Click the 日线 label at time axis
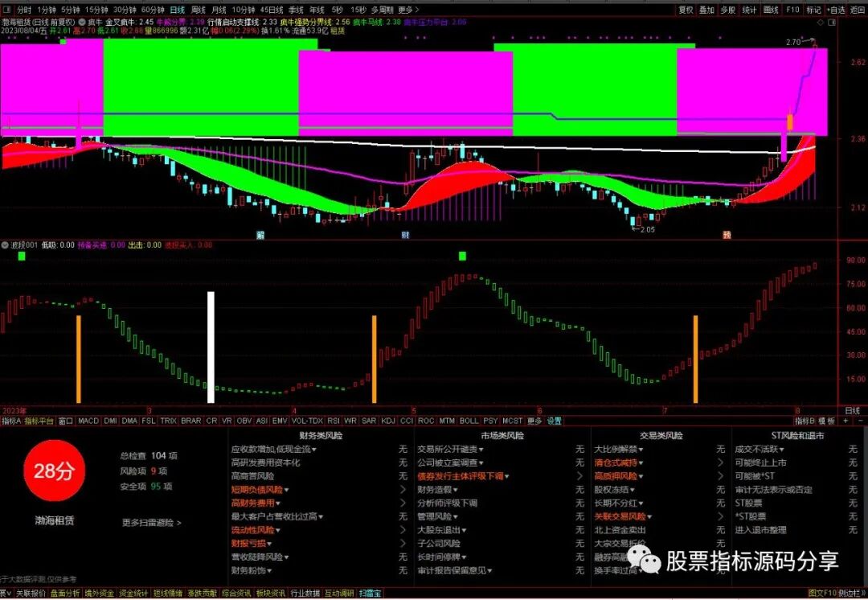The image size is (868, 600). coord(853,410)
